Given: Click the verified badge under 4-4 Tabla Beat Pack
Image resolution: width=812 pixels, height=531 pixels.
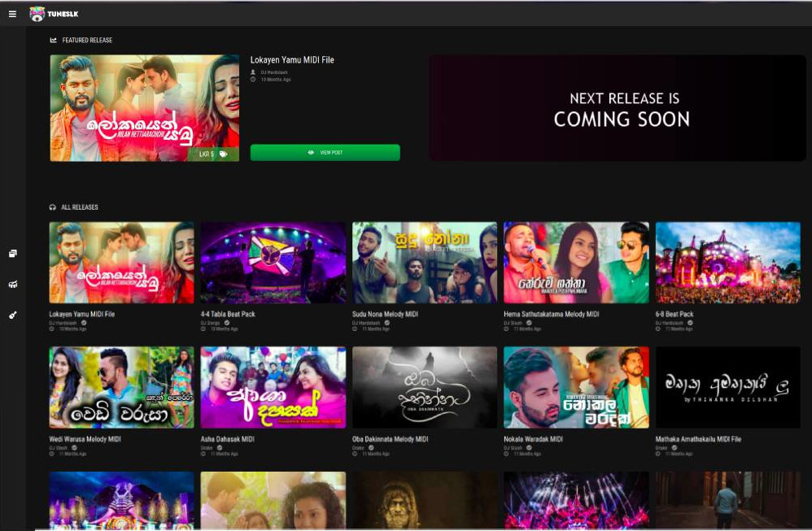Looking at the screenshot, I should point(227,323).
